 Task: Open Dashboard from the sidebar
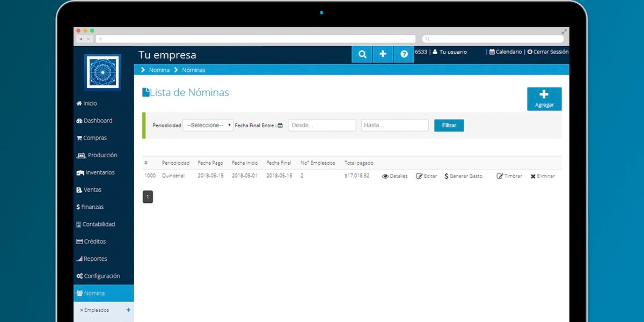tap(94, 121)
